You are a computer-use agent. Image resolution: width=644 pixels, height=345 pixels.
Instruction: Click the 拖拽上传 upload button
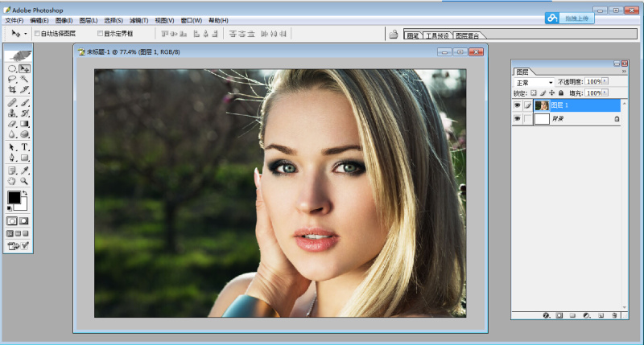pyautogui.click(x=570, y=18)
